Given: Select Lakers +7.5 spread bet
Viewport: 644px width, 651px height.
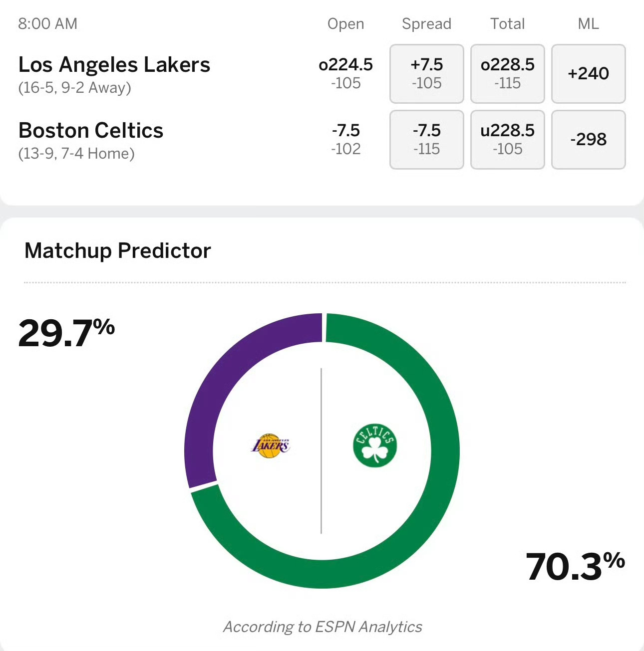Looking at the screenshot, I should click(426, 74).
